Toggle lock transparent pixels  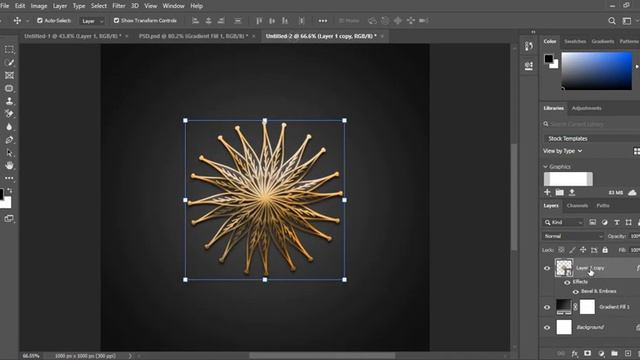pos(562,250)
